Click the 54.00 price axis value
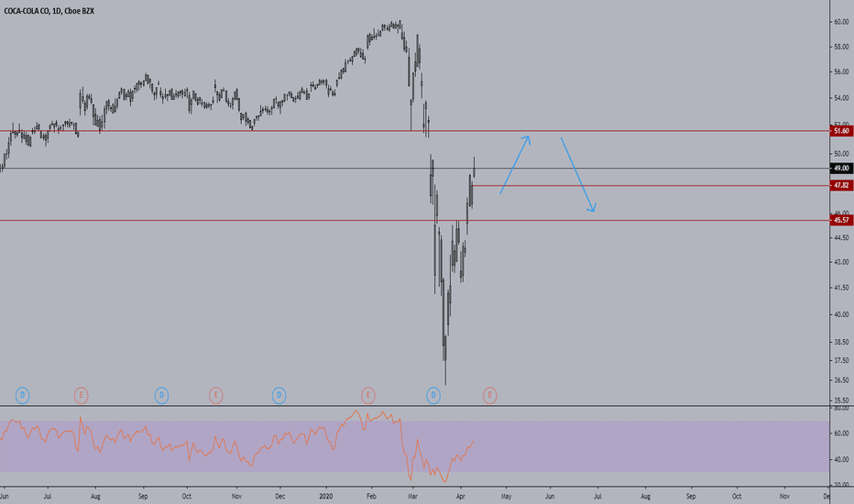 (841, 98)
